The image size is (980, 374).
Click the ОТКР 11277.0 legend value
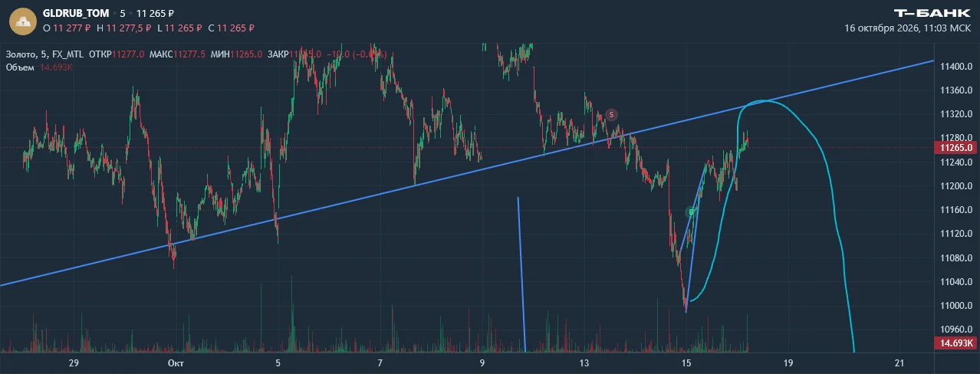click(117, 54)
